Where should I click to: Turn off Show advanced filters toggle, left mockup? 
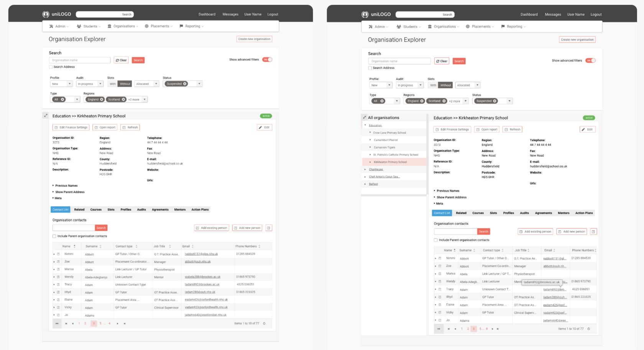coord(267,59)
